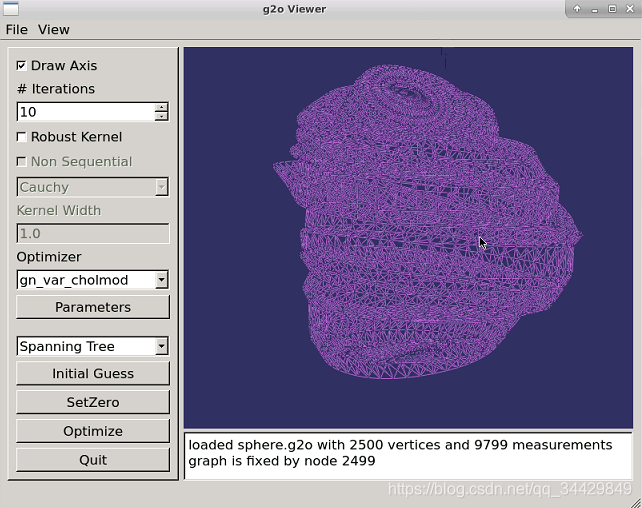642x508 pixels.
Task: Toggle the Draw Axis checkbox
Action: pyautogui.click(x=21, y=65)
